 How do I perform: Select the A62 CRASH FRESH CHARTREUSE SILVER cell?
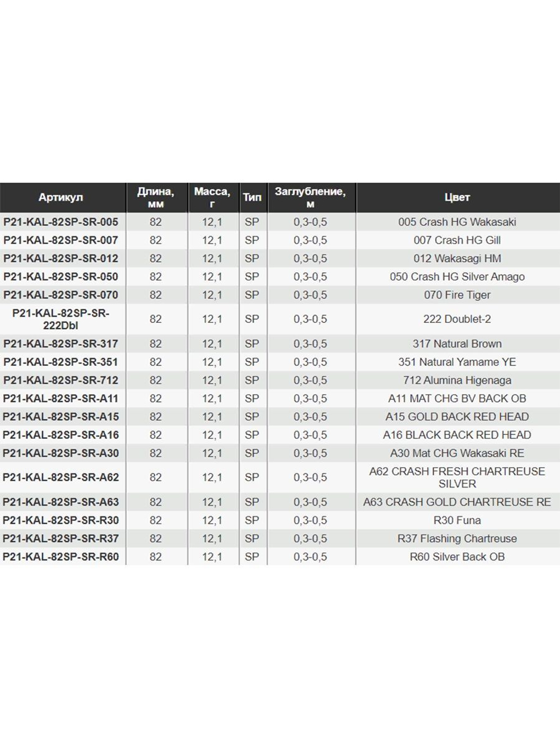click(457, 477)
